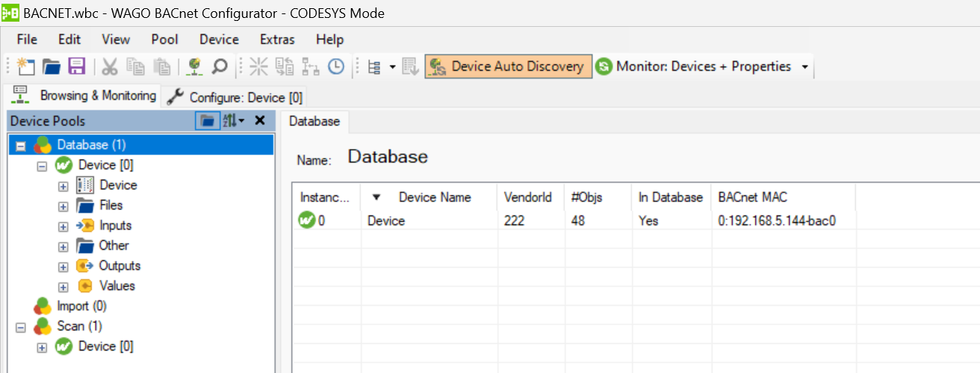Select the Outputs item in tree

[120, 266]
